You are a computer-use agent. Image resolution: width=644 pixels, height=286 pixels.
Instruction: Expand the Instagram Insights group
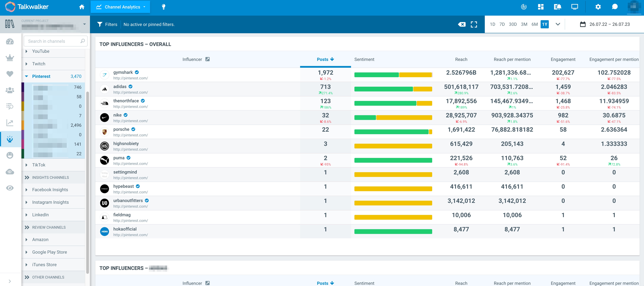point(26,202)
